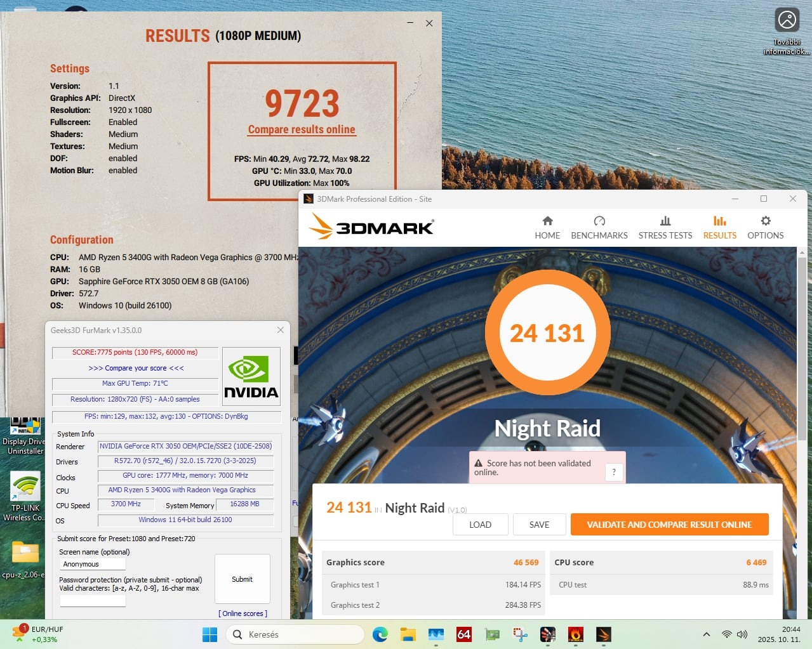This screenshot has height=649, width=812.
Task: Click Compare results online link
Action: click(302, 129)
